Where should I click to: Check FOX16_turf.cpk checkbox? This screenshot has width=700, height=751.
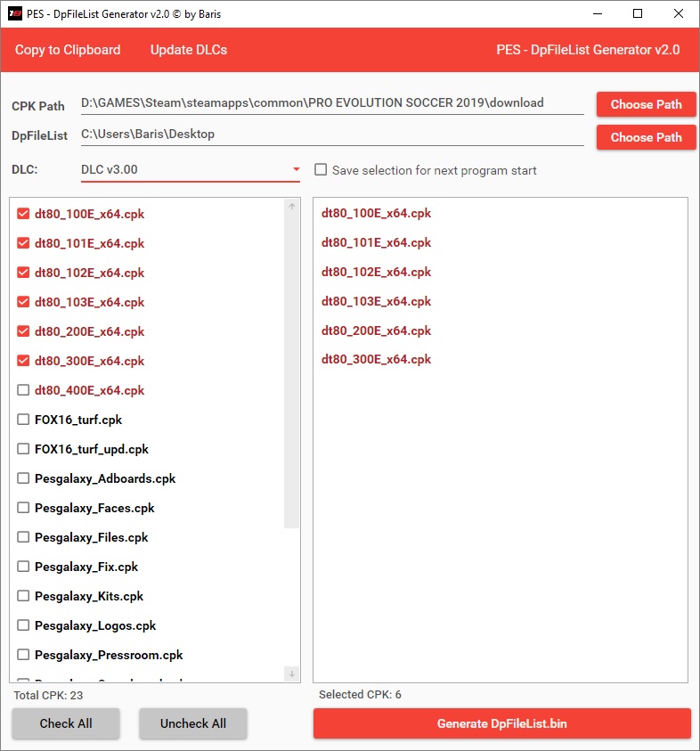pos(23,420)
